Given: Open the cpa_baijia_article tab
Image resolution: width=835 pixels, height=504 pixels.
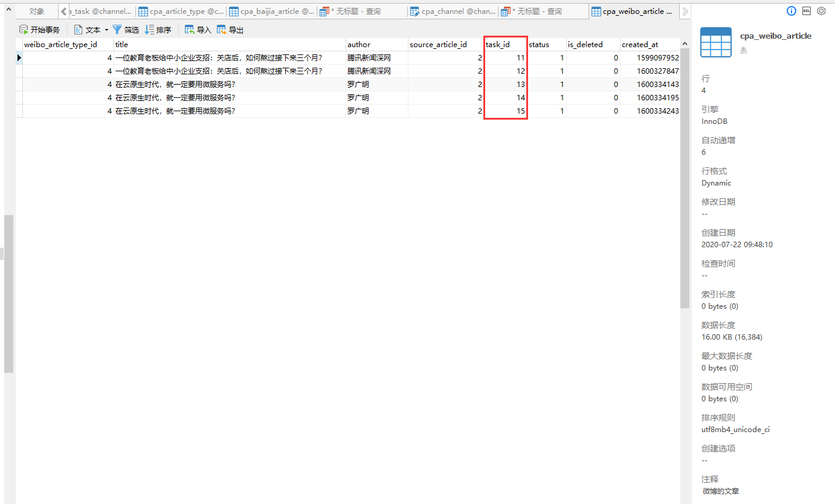Looking at the screenshot, I should (272, 11).
